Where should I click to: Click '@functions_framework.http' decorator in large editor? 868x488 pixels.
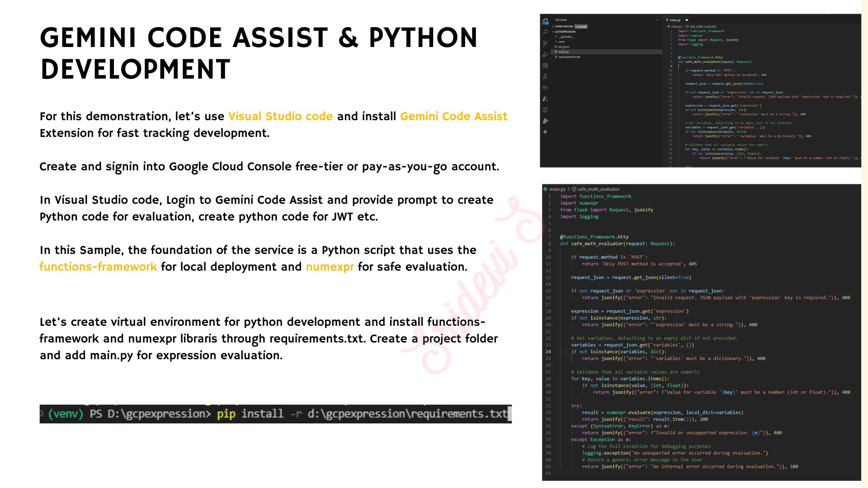[x=594, y=237]
